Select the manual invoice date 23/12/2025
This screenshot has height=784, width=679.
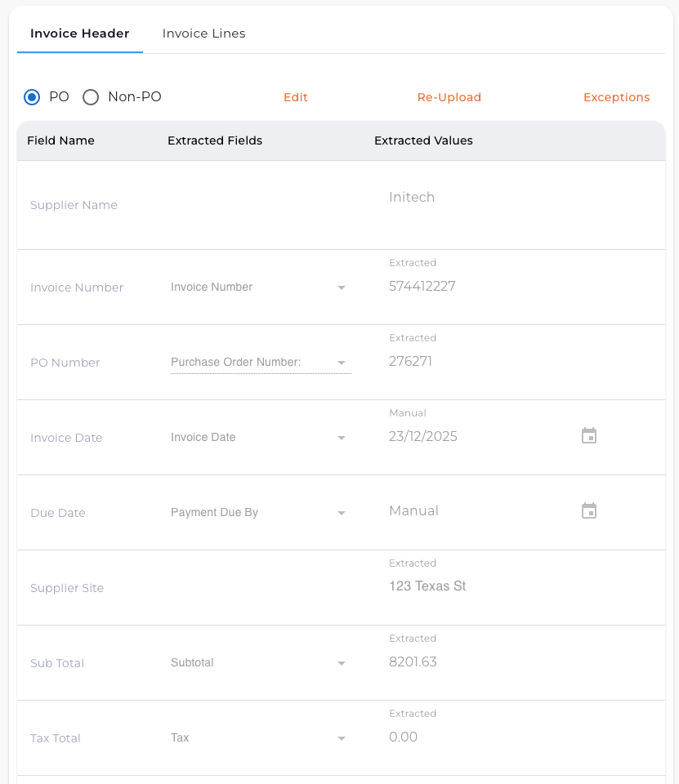click(x=424, y=436)
